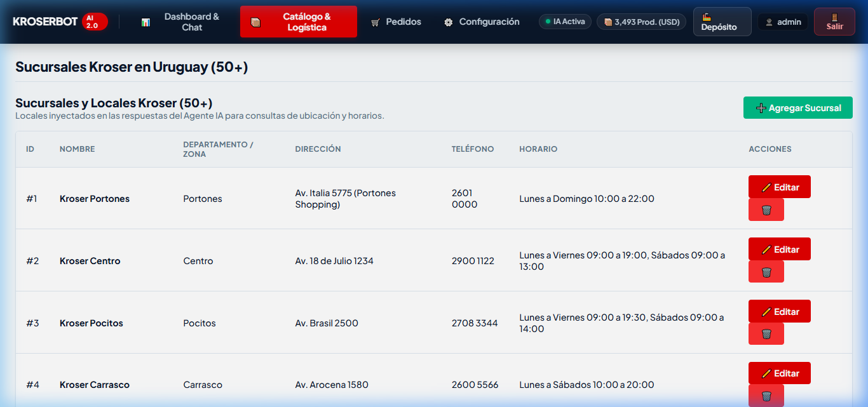Open the Depósito button in the header
This screenshot has width=868, height=407.
click(x=722, y=22)
